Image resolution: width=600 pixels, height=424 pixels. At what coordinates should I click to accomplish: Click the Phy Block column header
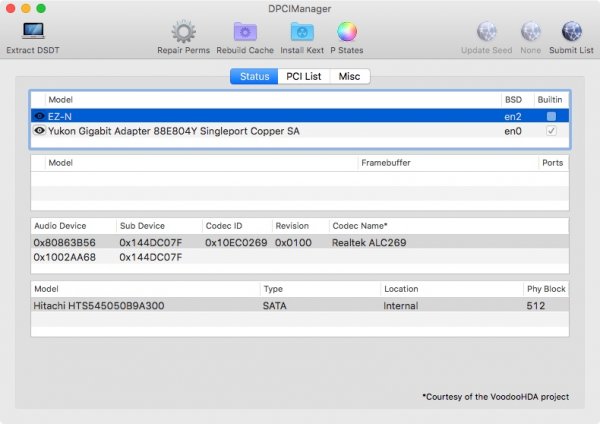[x=546, y=289]
